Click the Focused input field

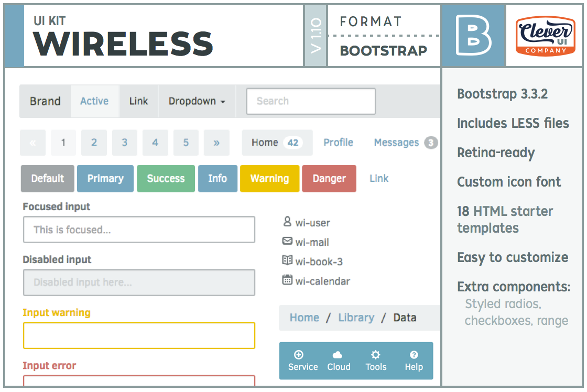(139, 230)
